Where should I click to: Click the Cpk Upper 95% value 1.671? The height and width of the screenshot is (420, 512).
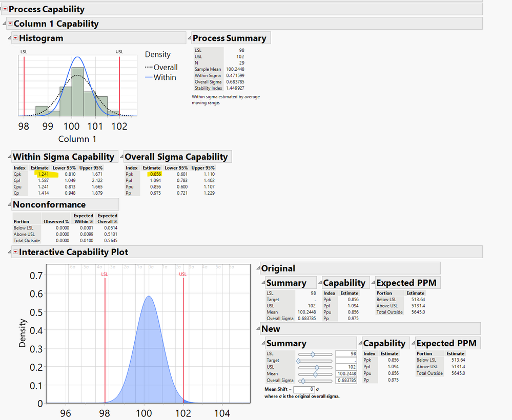pos(97,174)
